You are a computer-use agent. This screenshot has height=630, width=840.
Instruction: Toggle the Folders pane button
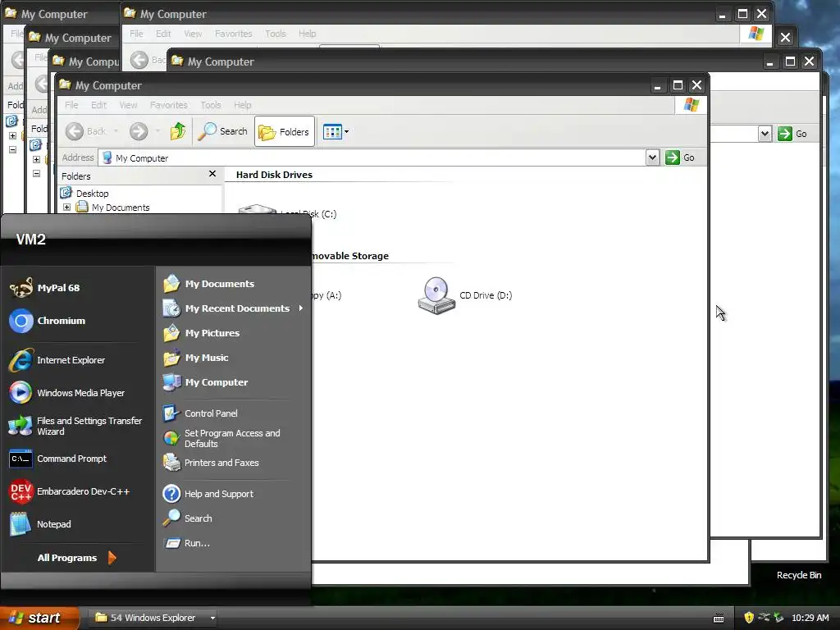pos(284,131)
